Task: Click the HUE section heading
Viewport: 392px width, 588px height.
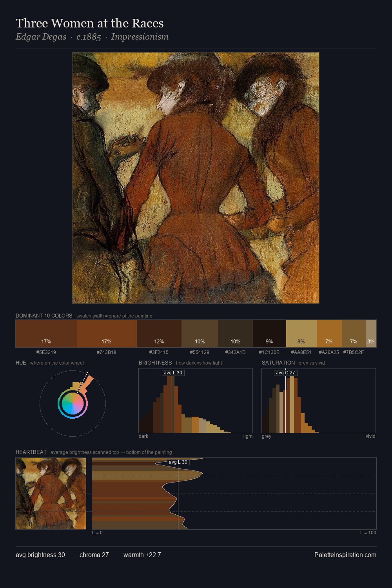Action: 21,363
